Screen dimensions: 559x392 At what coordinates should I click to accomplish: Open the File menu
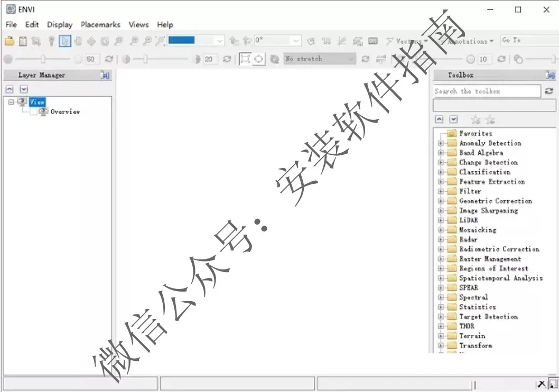click(x=11, y=25)
